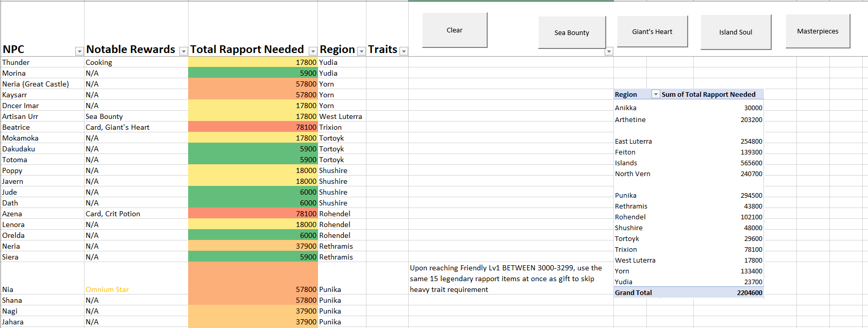
Task: Select the Islands row in the pivot table
Action: coord(688,163)
